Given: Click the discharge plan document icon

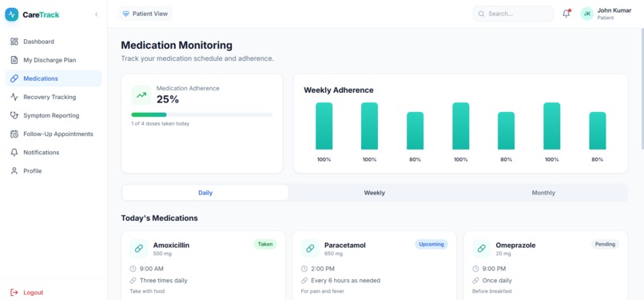Looking at the screenshot, I should point(14,60).
